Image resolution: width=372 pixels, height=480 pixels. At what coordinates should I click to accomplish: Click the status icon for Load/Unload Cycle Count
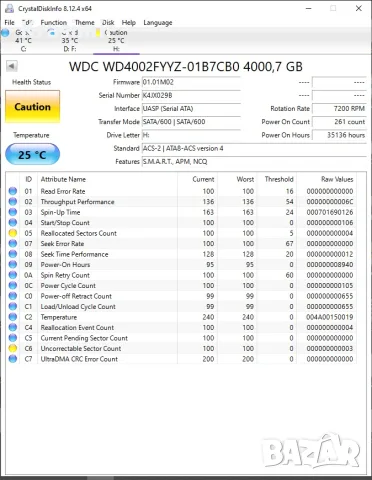point(13,307)
